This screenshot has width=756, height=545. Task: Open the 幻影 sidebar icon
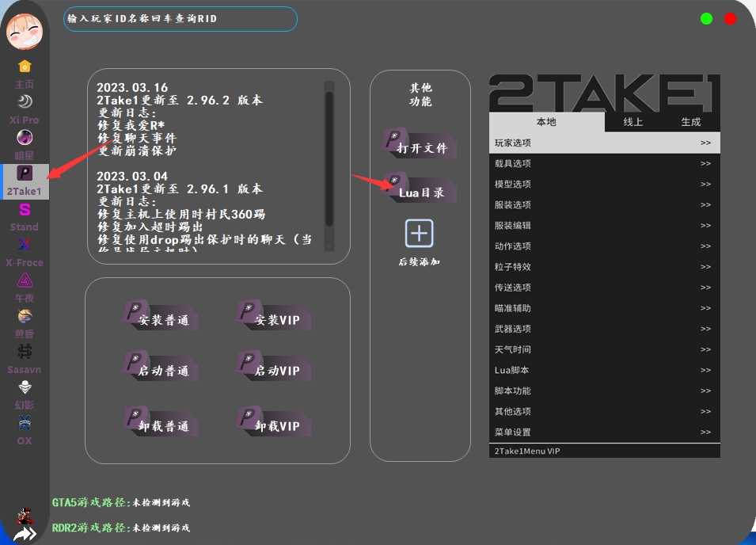(x=25, y=387)
